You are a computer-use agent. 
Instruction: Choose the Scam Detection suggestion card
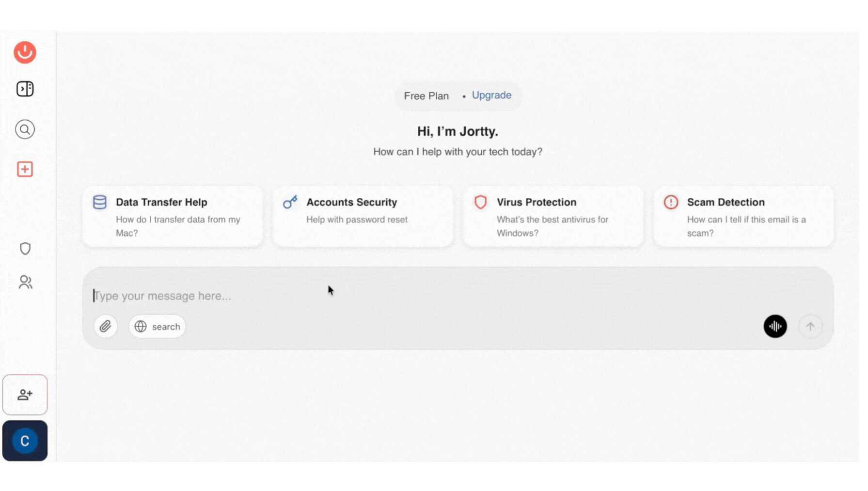point(743,217)
